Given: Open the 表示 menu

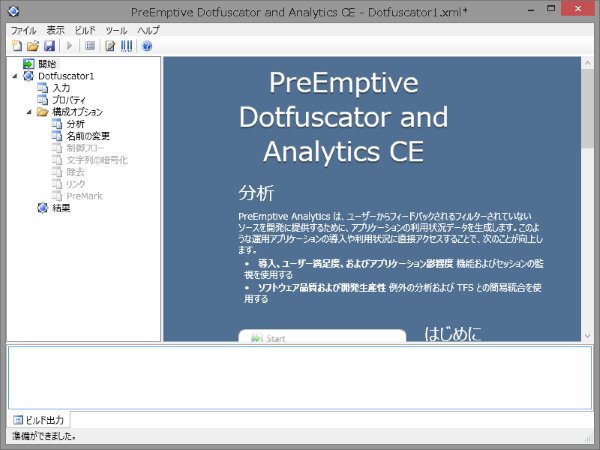Looking at the screenshot, I should (56, 30).
